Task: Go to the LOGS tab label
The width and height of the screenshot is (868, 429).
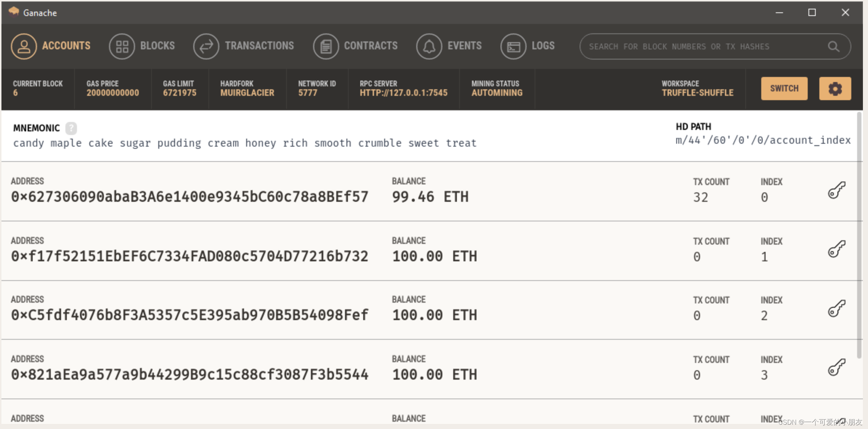Action: 543,46
